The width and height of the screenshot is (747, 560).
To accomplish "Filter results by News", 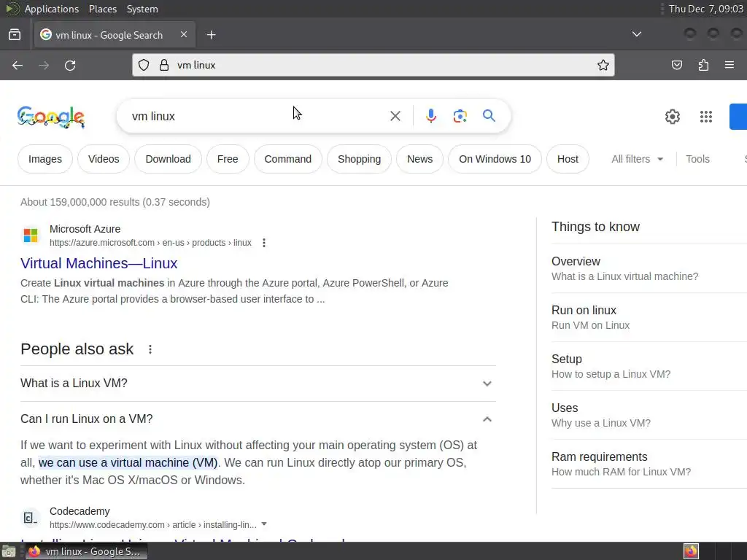I will pyautogui.click(x=419, y=159).
